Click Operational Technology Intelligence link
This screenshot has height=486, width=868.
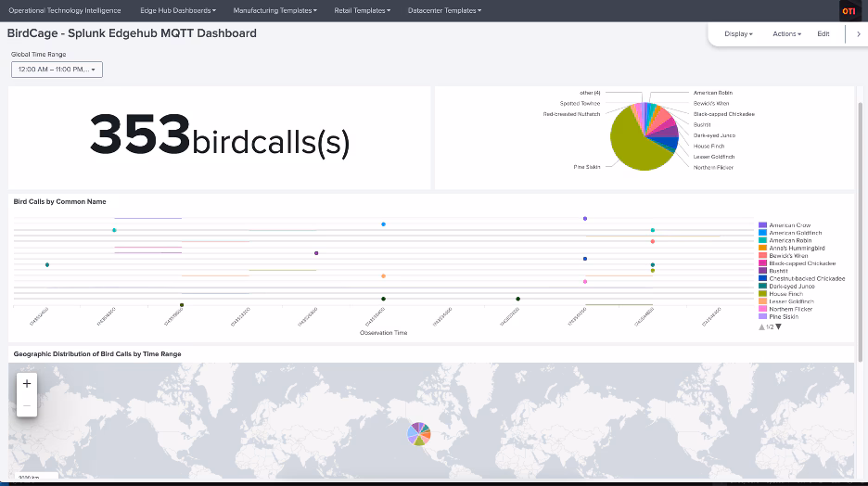[65, 10]
